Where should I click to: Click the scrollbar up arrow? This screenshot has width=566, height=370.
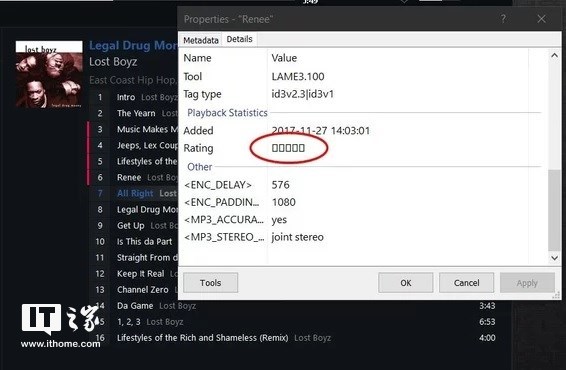click(554, 56)
